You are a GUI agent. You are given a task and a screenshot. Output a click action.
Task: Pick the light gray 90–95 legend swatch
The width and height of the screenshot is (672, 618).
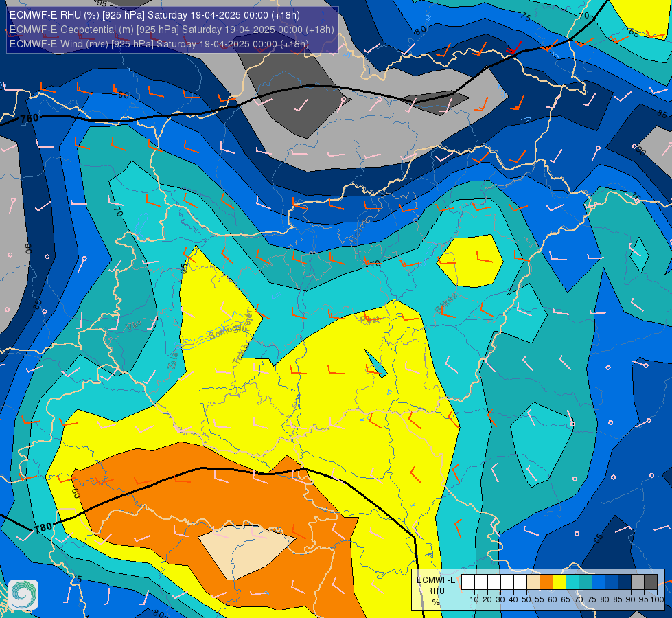tap(638, 582)
